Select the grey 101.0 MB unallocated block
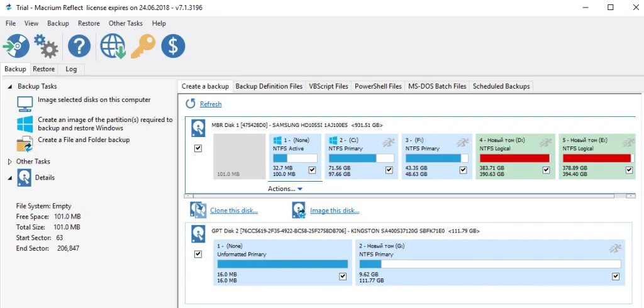 click(240, 157)
